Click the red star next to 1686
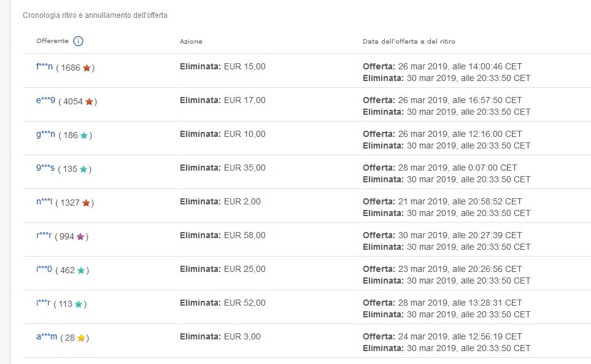The image size is (591, 364). [x=87, y=68]
